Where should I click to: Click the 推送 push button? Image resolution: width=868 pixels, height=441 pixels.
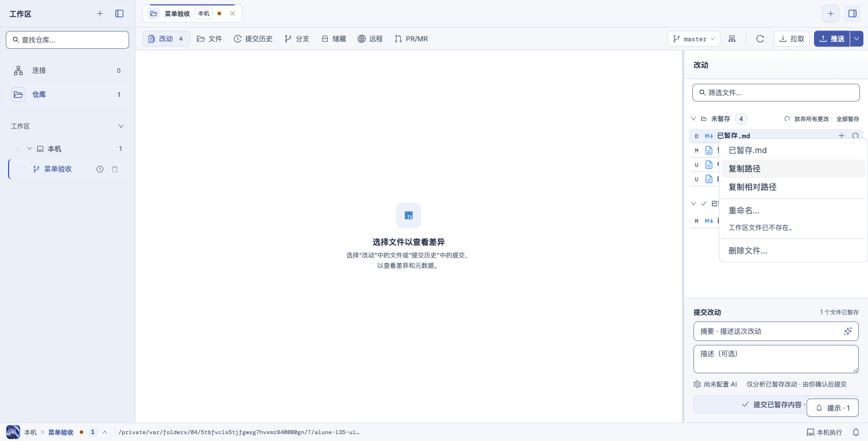click(832, 39)
